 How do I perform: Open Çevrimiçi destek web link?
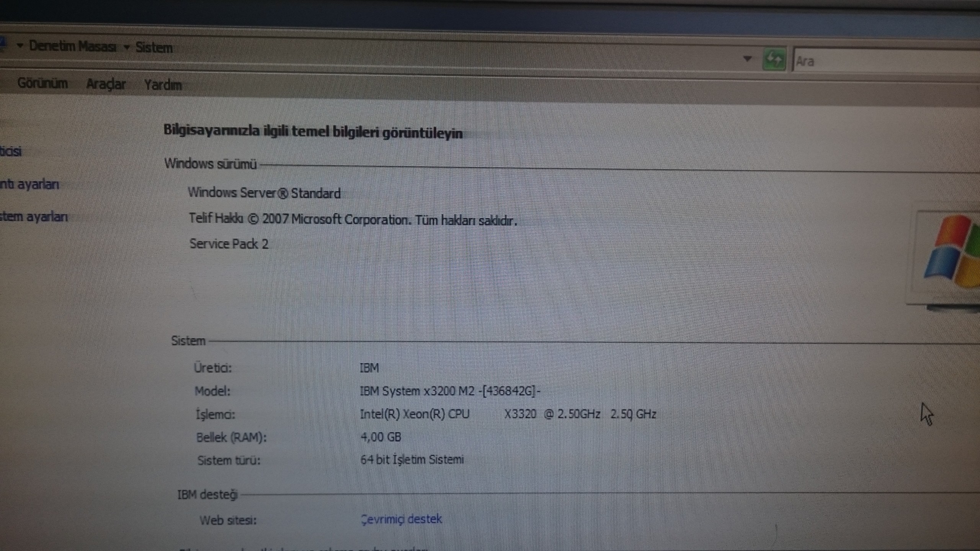[402, 519]
